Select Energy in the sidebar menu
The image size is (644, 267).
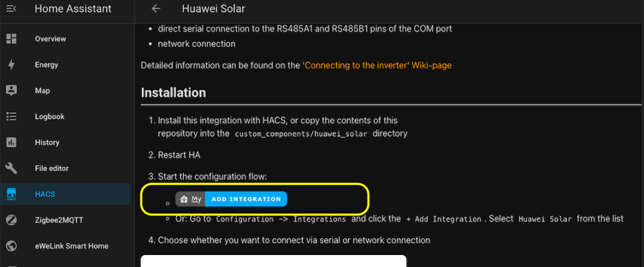[47, 65]
